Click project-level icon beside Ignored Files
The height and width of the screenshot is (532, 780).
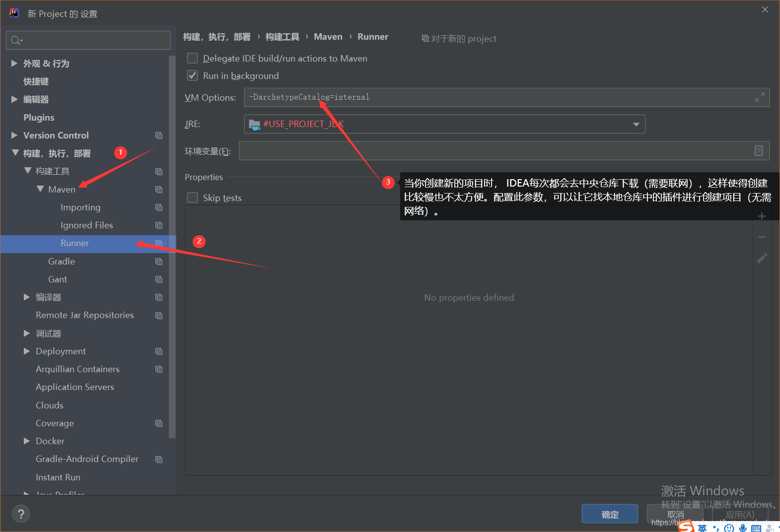159,225
